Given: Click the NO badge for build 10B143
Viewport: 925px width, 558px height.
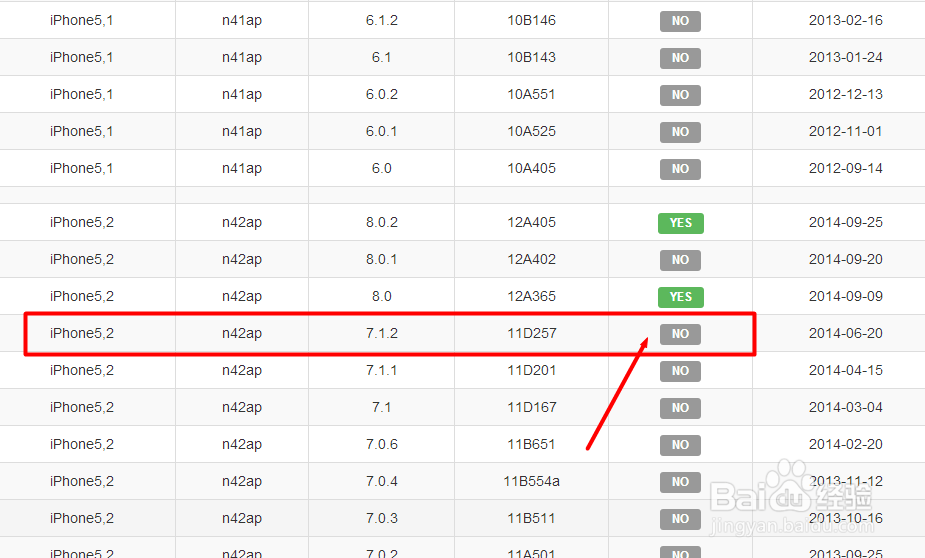Looking at the screenshot, I should click(680, 58).
